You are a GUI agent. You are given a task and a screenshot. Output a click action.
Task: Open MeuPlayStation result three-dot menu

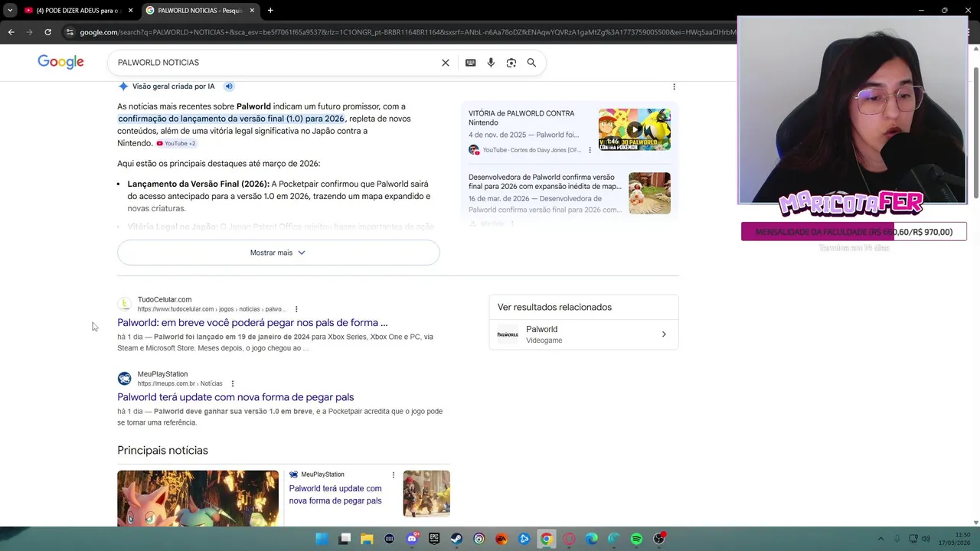pyautogui.click(x=233, y=383)
